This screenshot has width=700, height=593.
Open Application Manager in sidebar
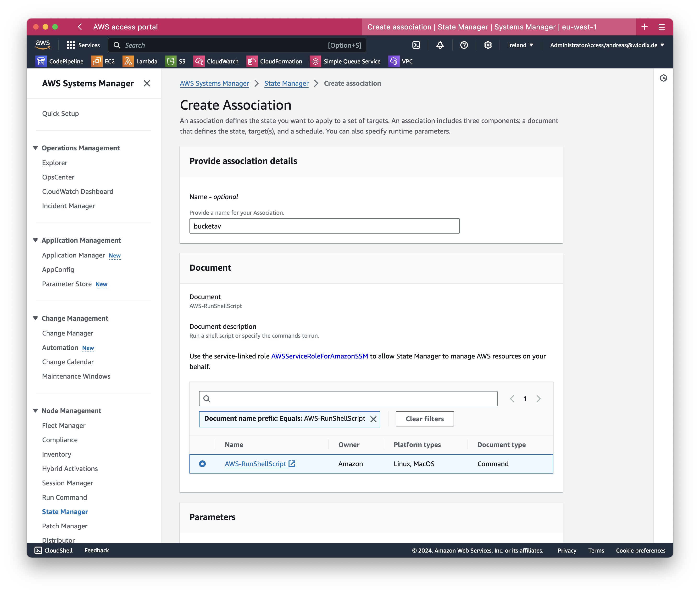tap(74, 255)
